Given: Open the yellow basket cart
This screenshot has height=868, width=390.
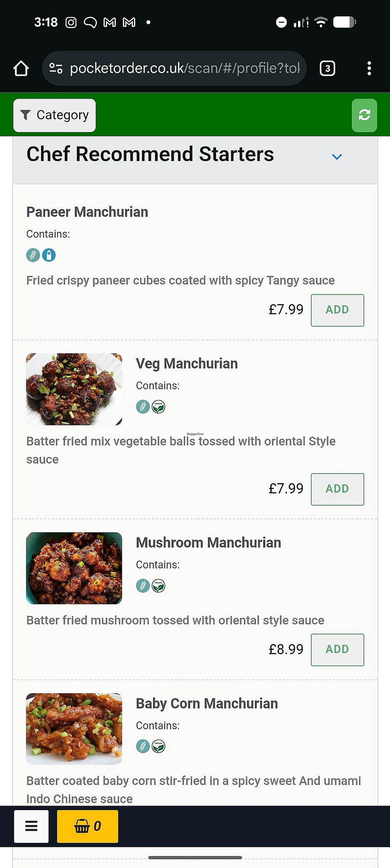Looking at the screenshot, I should pos(87,826).
